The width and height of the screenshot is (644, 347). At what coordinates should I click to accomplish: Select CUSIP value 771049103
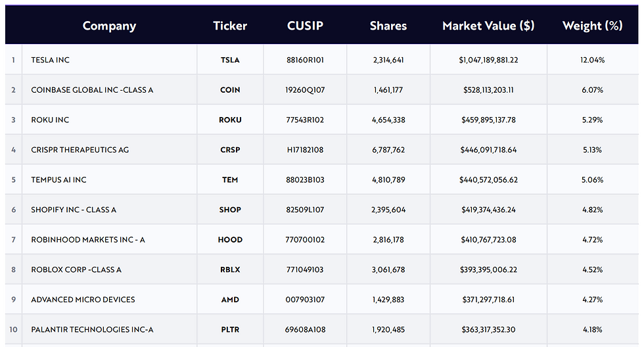point(305,270)
